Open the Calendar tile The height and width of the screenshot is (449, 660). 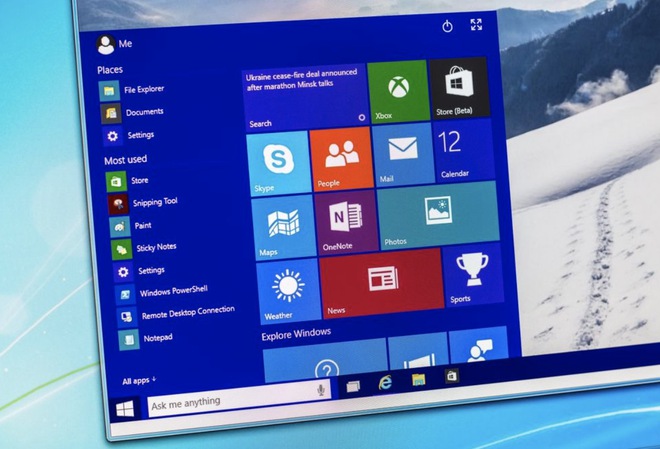point(463,151)
